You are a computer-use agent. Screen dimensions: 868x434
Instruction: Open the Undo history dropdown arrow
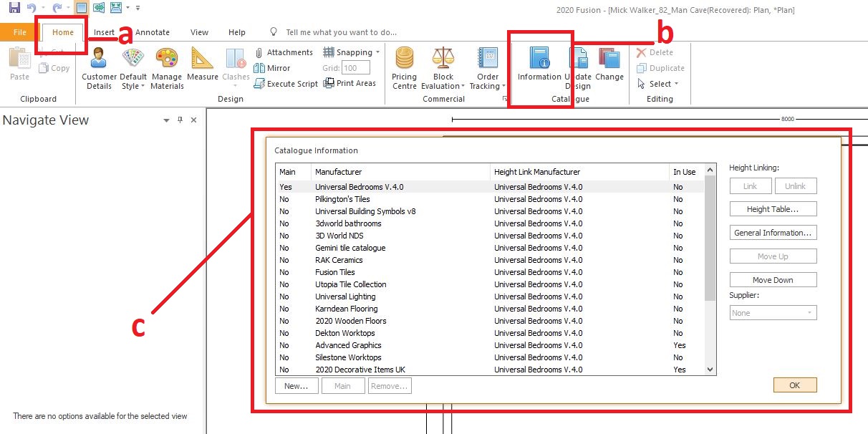(x=43, y=8)
